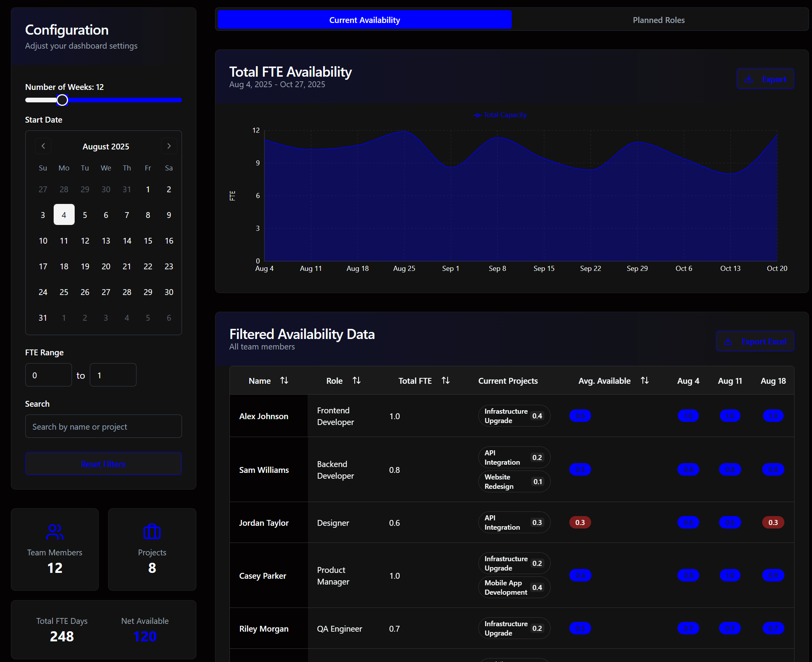
Task: Click the Team Members people icon
Action: pyautogui.click(x=55, y=532)
